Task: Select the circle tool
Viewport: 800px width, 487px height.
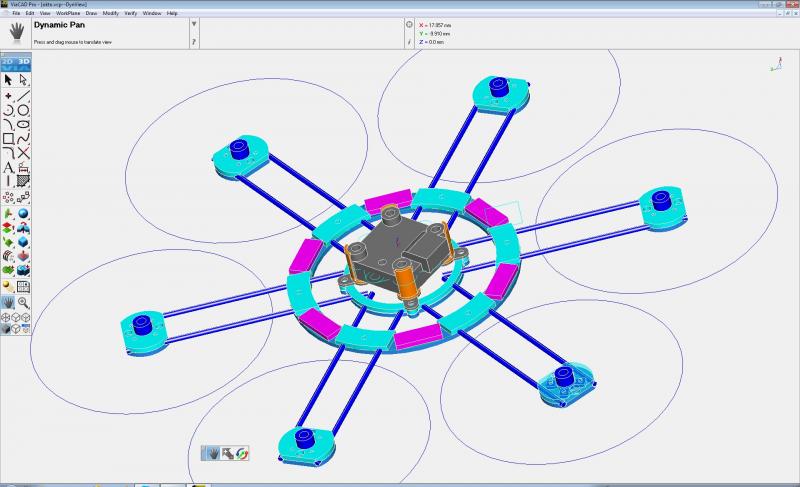Action: 23,110
